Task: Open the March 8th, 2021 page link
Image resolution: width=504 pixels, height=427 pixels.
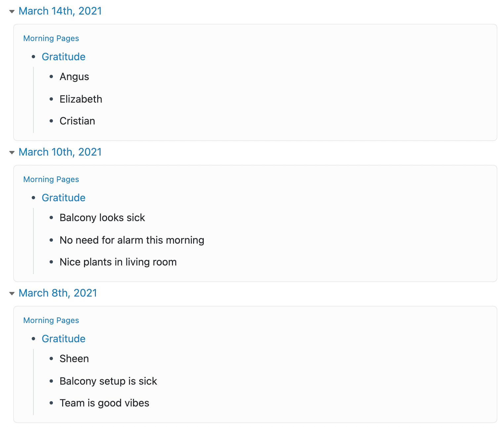Action: [x=58, y=293]
